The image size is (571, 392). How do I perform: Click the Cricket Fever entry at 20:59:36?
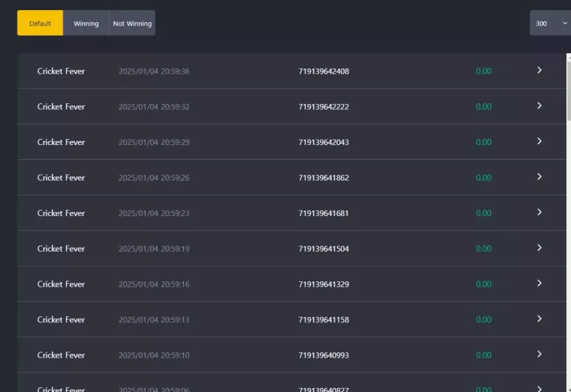tap(61, 71)
